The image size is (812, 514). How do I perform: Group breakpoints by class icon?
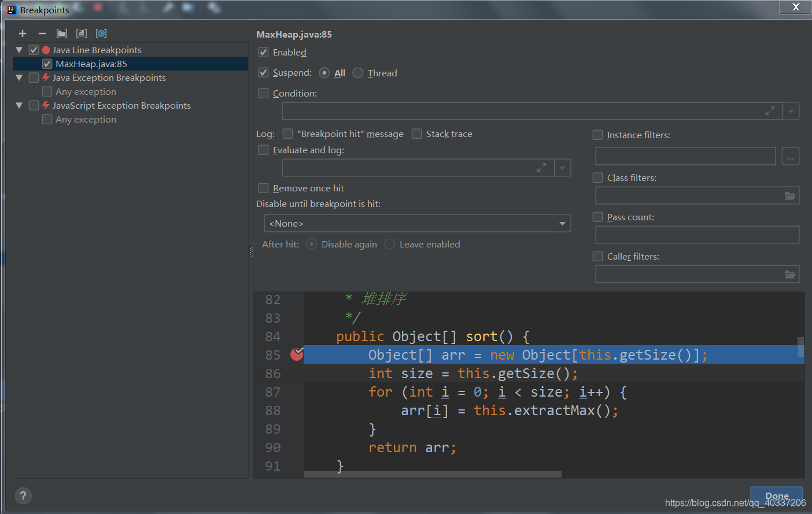pyautogui.click(x=101, y=34)
